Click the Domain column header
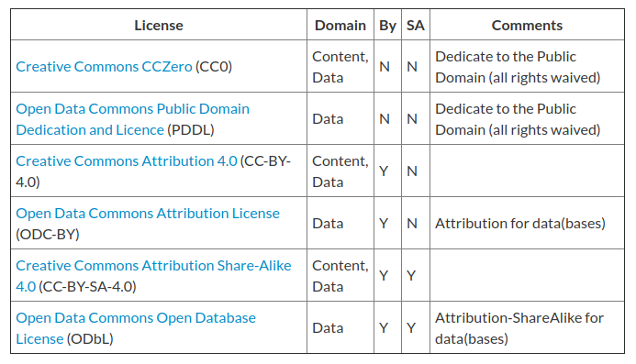 (x=340, y=25)
